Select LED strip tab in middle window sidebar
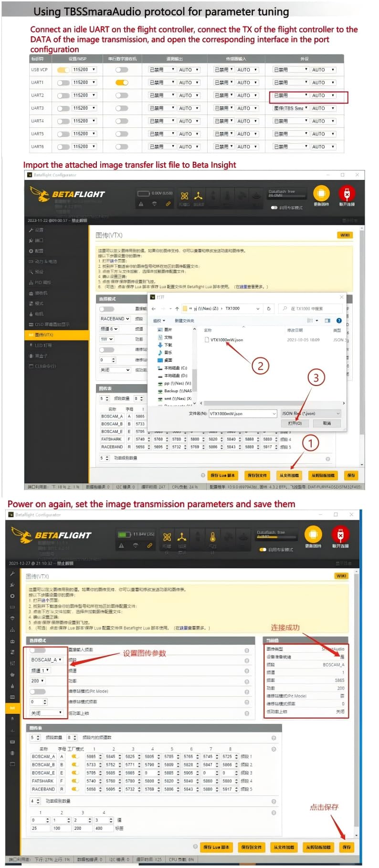379x868 pixels. [x=57, y=345]
